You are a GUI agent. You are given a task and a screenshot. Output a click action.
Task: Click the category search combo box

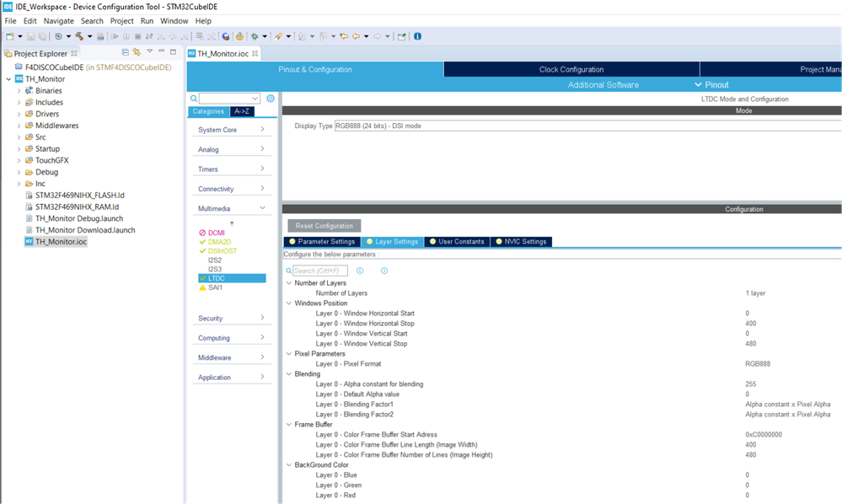(229, 99)
